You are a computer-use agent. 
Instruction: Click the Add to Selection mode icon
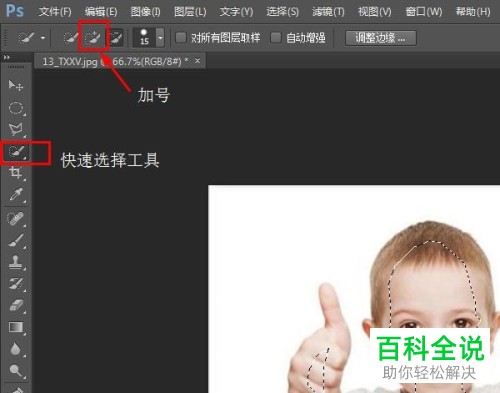coord(93,37)
